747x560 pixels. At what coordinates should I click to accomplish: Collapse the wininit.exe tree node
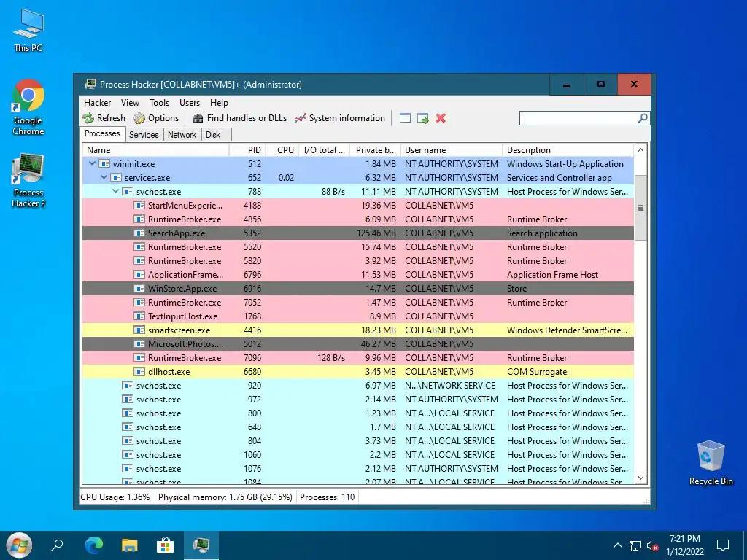pyautogui.click(x=92, y=163)
